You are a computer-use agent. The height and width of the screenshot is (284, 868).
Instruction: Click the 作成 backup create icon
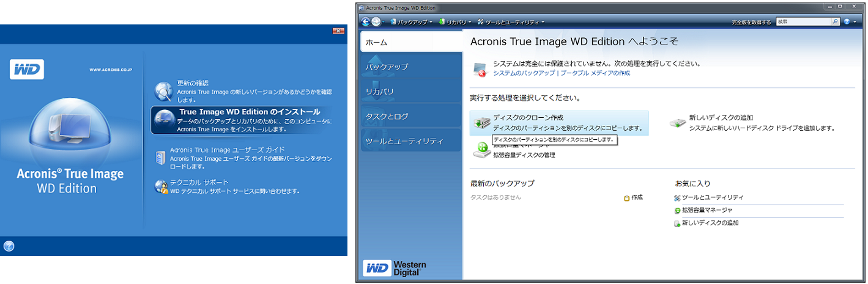coord(627,198)
